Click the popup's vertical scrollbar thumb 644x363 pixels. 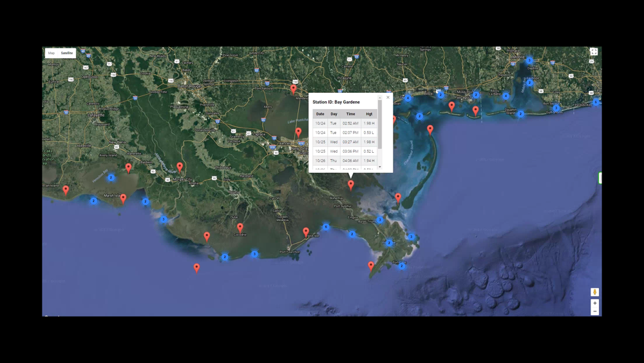point(380,124)
